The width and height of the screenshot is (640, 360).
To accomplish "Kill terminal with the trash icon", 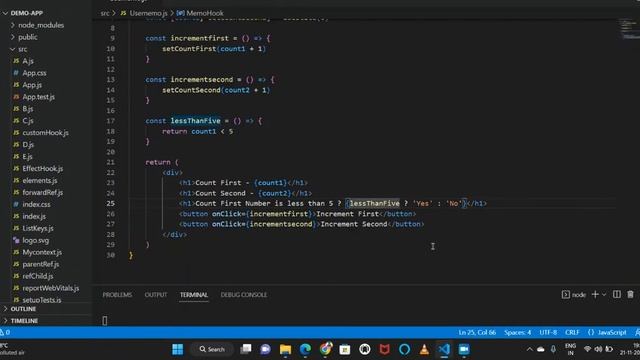I will (x=630, y=294).
